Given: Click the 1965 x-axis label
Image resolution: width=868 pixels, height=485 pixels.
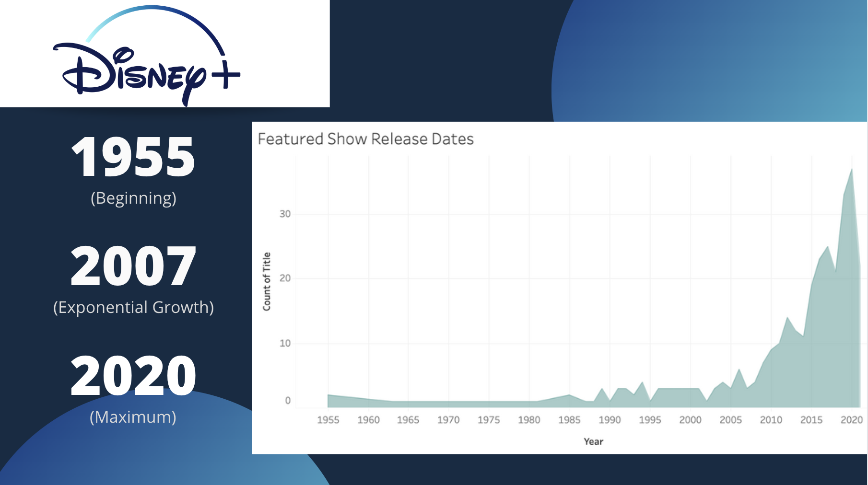Looking at the screenshot, I should pos(408,420).
